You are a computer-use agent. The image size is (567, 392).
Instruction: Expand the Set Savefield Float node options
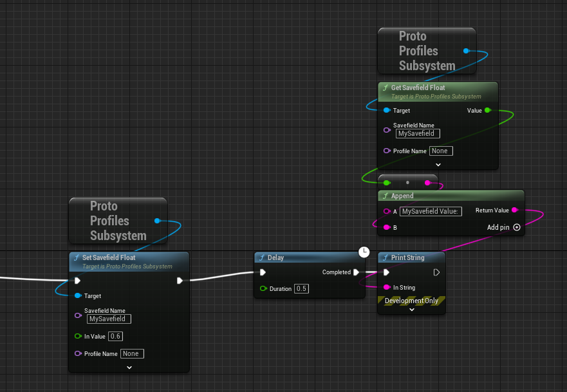(129, 367)
